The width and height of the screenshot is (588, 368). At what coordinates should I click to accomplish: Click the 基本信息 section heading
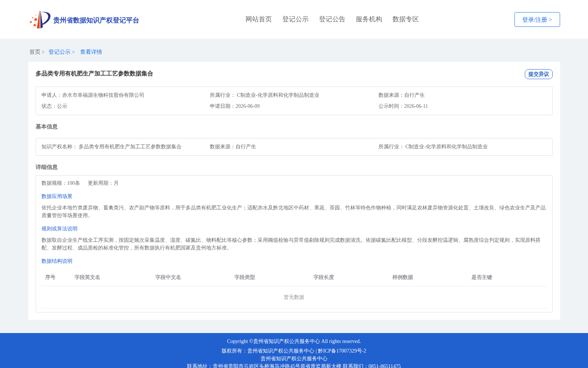point(47,127)
